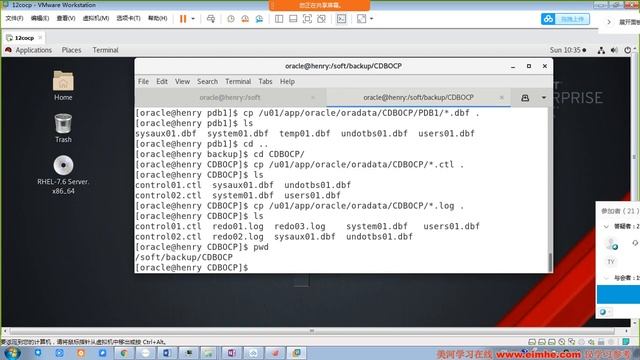
Task: Open the dropdown arrow next to the pause button
Action: click(x=193, y=19)
